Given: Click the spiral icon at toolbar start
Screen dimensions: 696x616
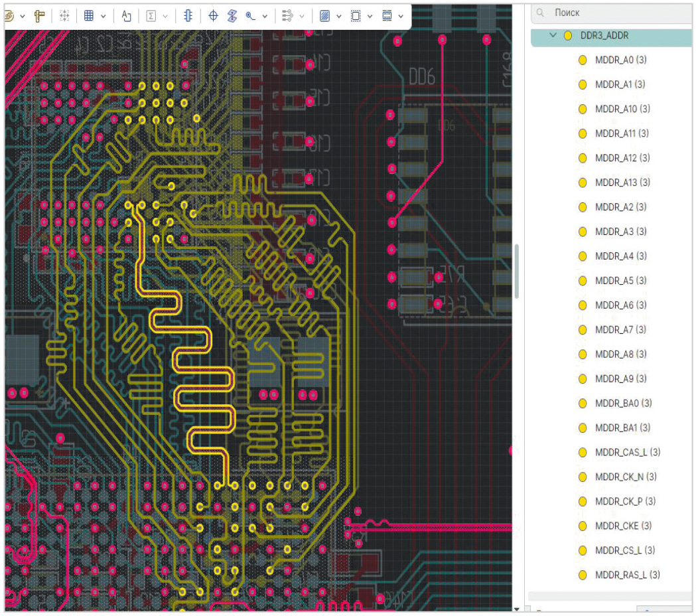Looking at the screenshot, I should (9, 16).
